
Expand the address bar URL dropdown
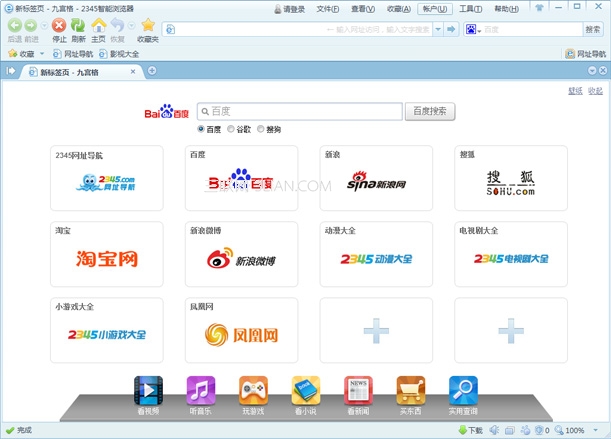click(x=438, y=29)
